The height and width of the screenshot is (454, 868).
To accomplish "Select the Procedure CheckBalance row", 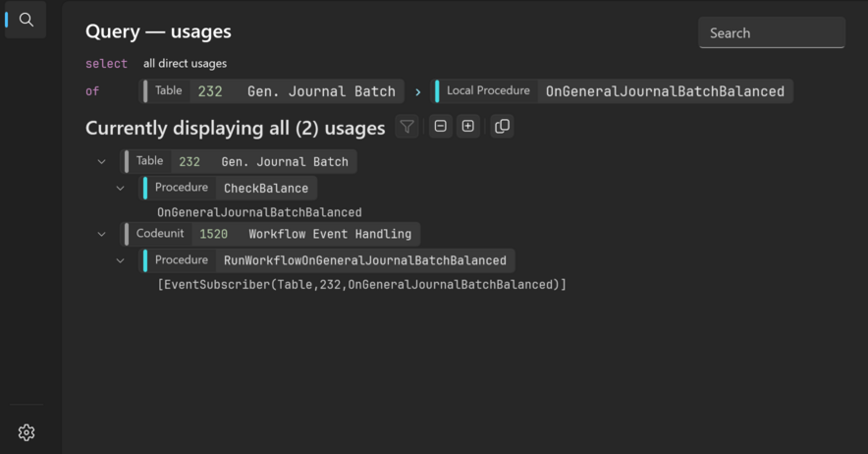I will coord(228,188).
